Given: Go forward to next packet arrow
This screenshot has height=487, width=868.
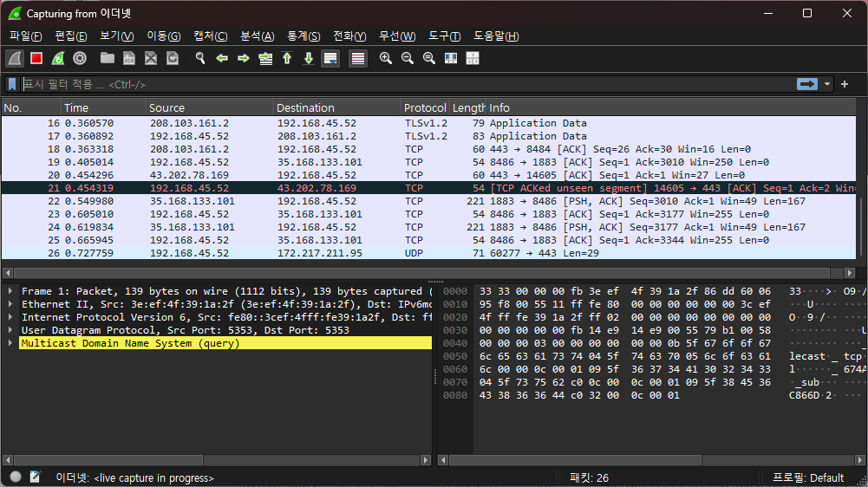Looking at the screenshot, I should point(244,58).
